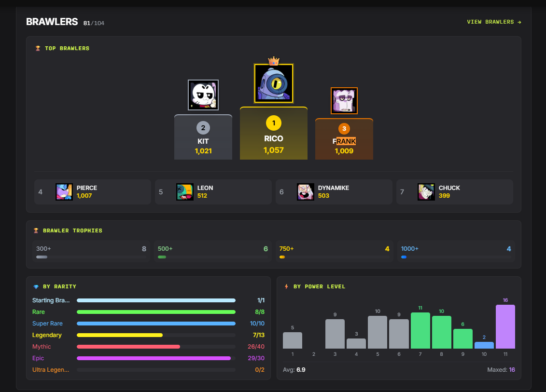Screen dimensions: 546x392
Task: Click the orange rank 3 badge
Action: click(344, 129)
